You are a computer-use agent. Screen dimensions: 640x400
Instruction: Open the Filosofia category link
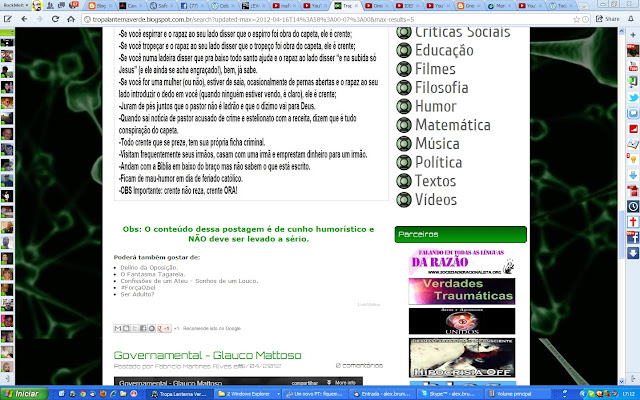pyautogui.click(x=442, y=87)
